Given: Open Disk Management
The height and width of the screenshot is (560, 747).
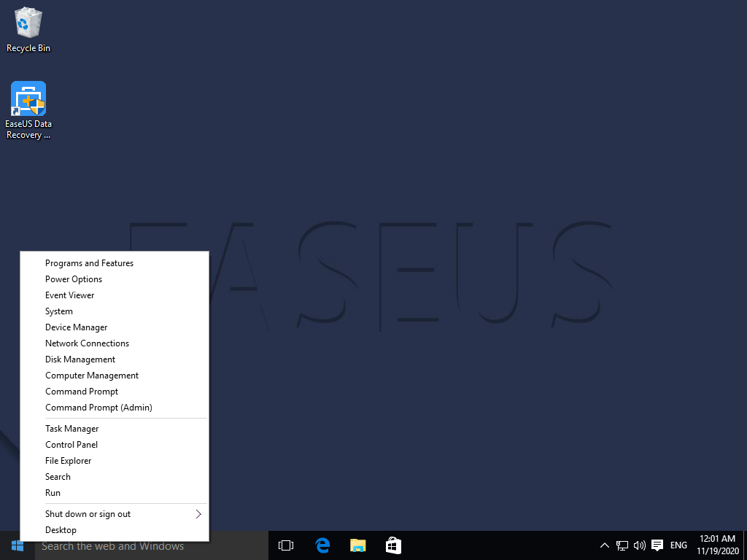Looking at the screenshot, I should coord(115,359).
